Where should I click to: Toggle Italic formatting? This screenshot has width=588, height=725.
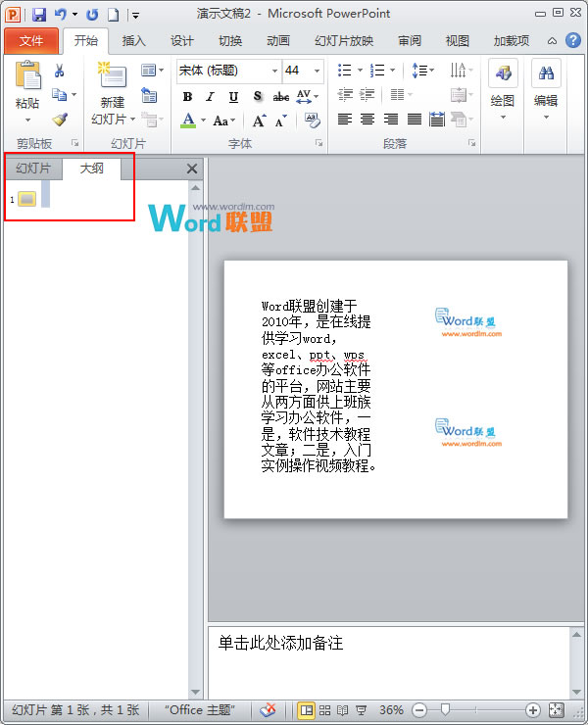210,97
